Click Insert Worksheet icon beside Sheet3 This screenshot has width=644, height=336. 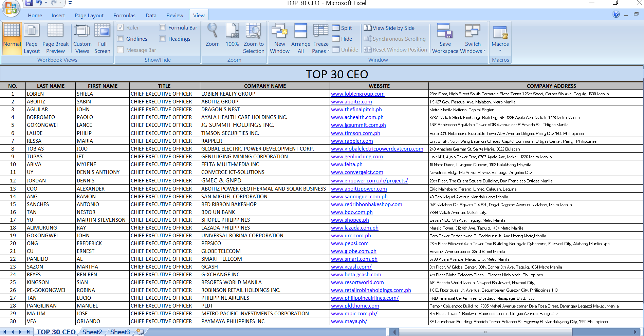140,332
